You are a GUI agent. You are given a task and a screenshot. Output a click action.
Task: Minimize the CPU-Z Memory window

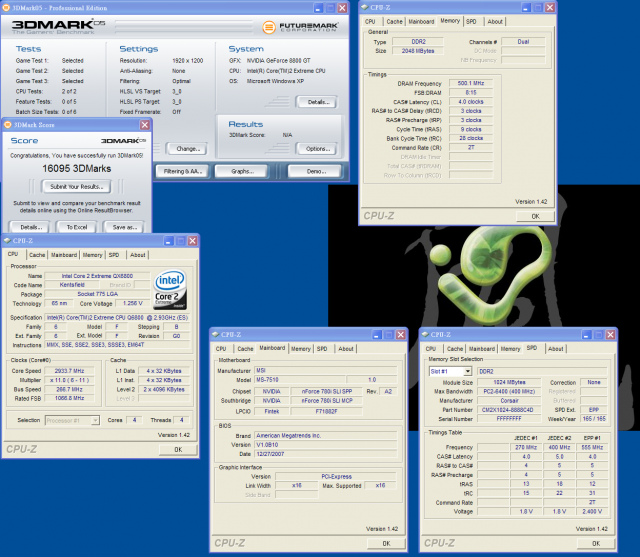click(526, 7)
